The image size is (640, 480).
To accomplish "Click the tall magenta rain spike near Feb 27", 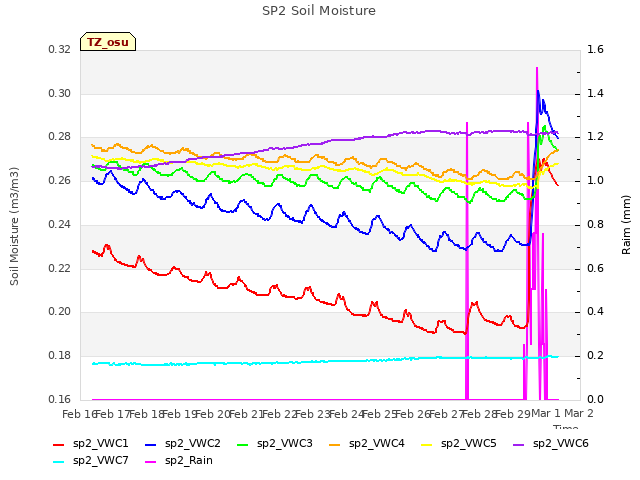I will [467, 261].
